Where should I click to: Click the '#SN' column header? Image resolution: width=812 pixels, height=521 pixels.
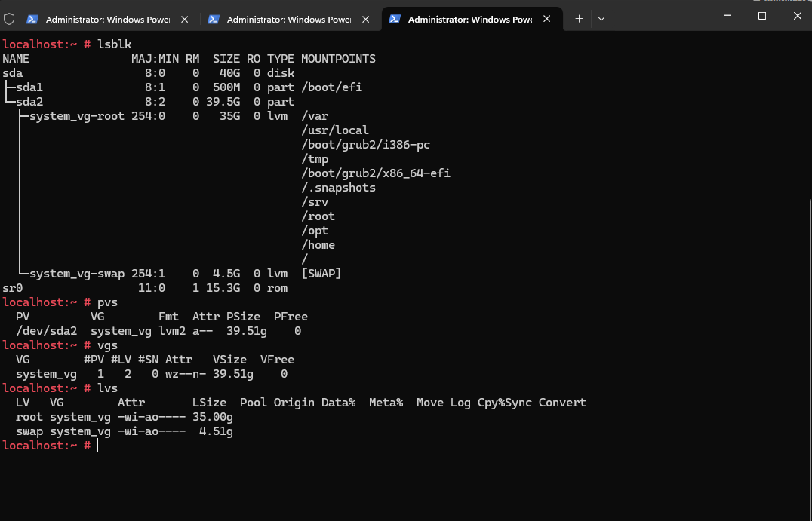coord(148,360)
